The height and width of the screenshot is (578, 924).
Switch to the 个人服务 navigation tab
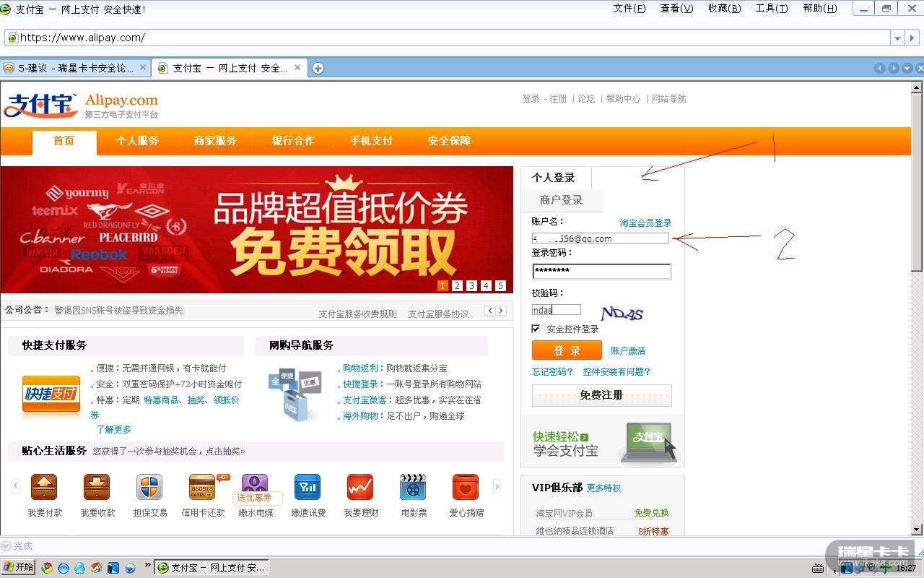[x=137, y=141]
